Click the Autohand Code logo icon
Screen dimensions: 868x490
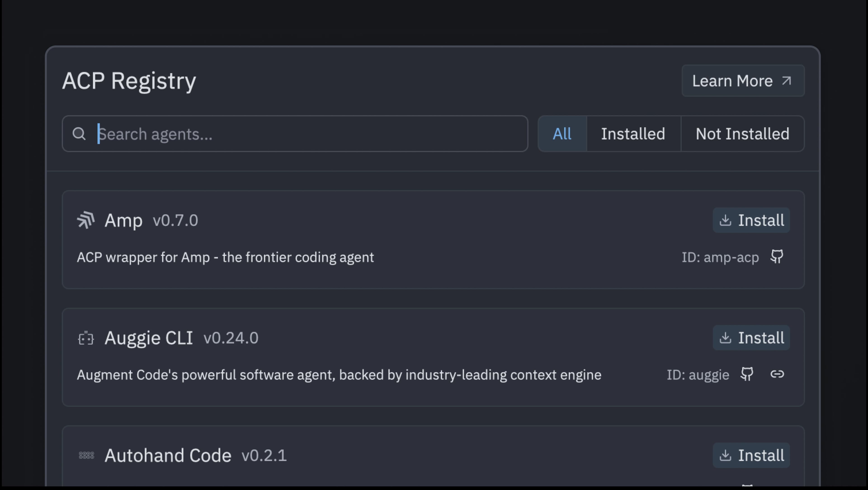[x=86, y=455]
